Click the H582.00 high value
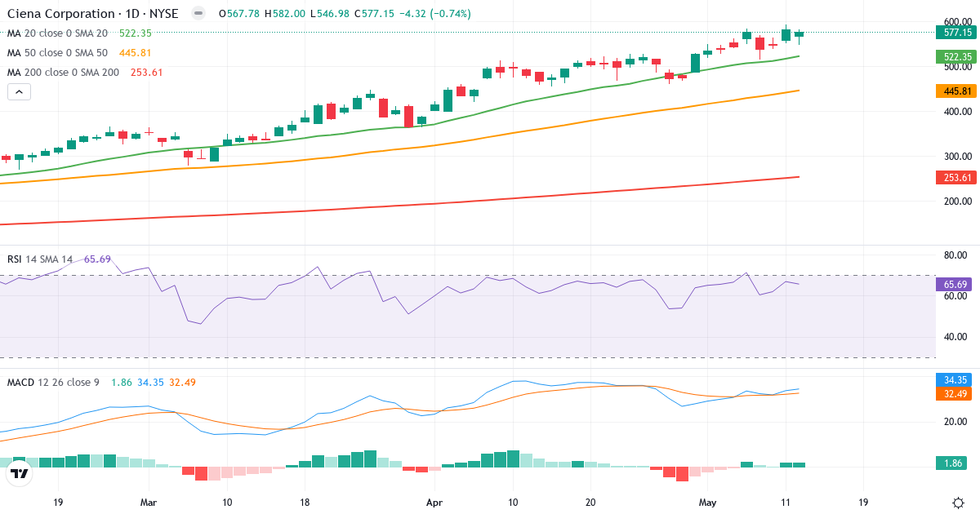 point(285,14)
